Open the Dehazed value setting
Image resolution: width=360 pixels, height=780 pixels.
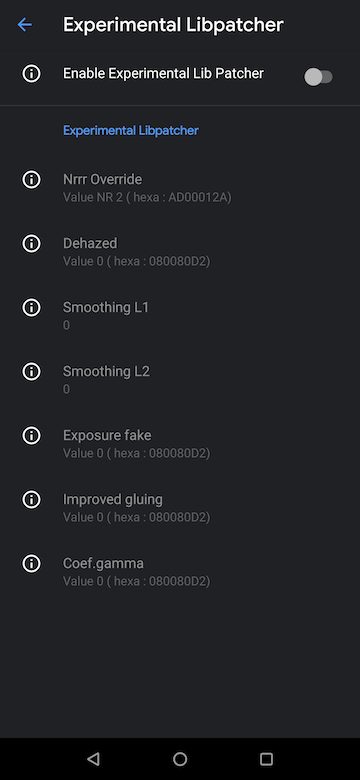coord(180,252)
